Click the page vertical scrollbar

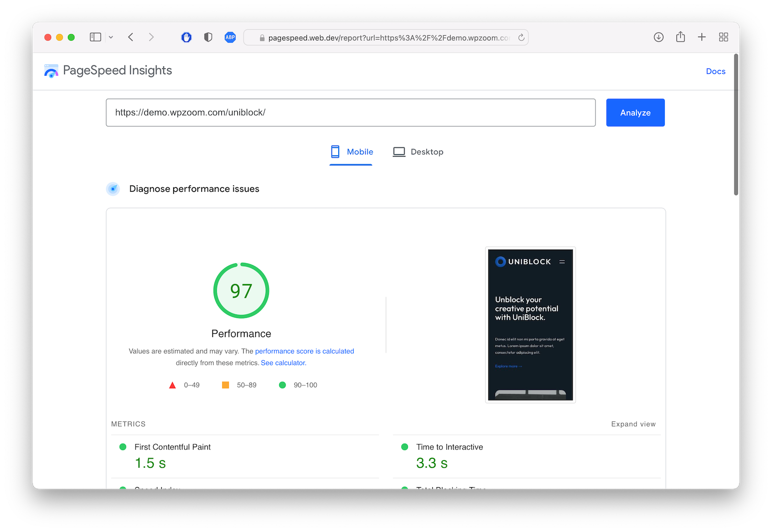click(736, 124)
